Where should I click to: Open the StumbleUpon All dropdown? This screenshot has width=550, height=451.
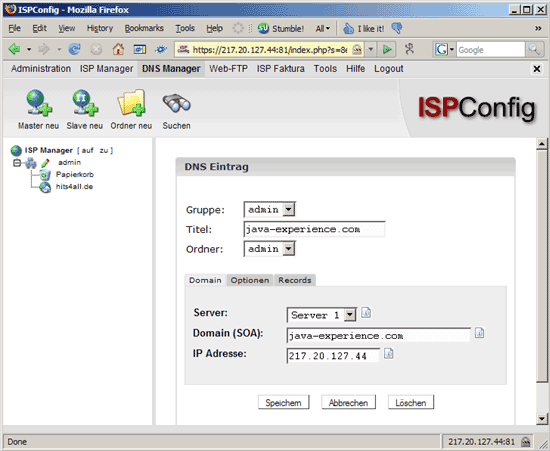pyautogui.click(x=323, y=28)
